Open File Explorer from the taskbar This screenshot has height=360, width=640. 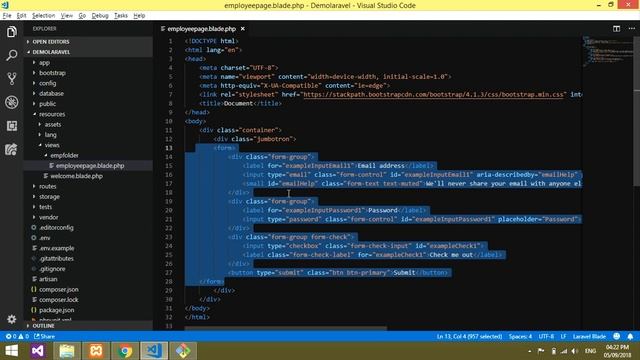coord(67,351)
